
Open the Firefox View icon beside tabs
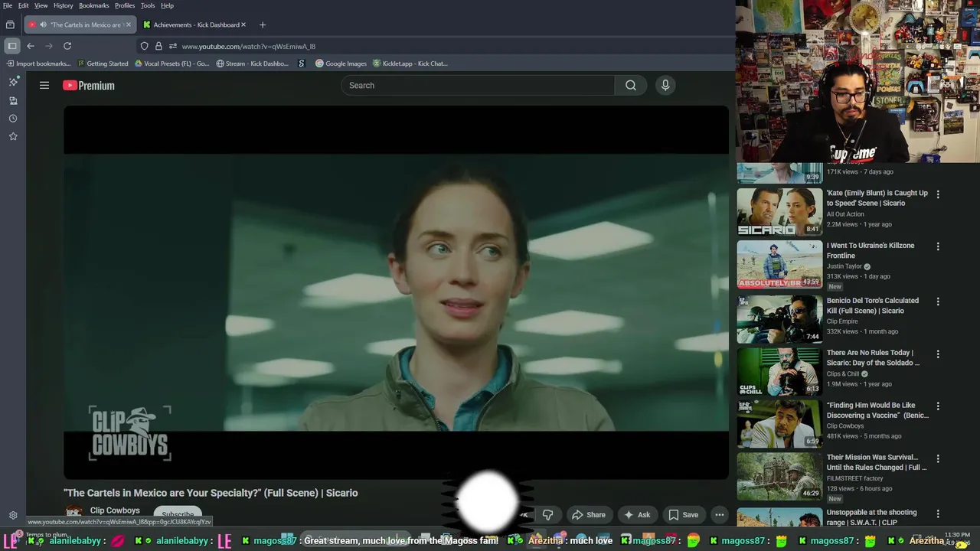[10, 24]
